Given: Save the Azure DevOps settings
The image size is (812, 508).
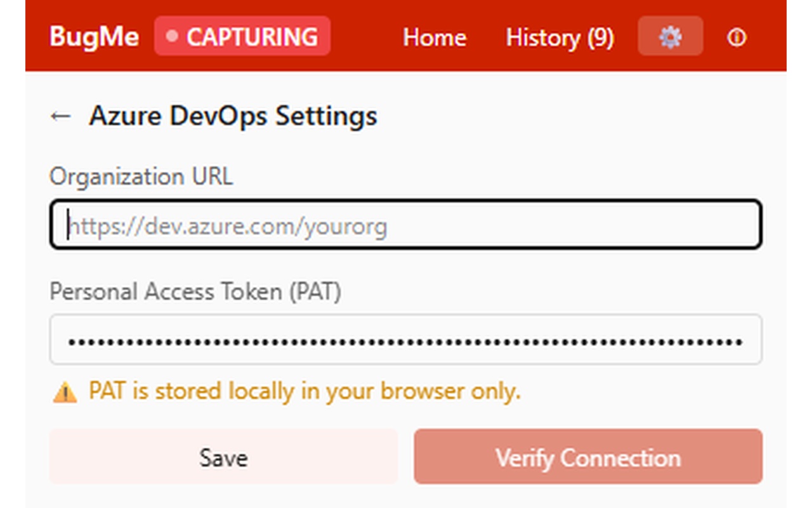Looking at the screenshot, I should 223,457.
